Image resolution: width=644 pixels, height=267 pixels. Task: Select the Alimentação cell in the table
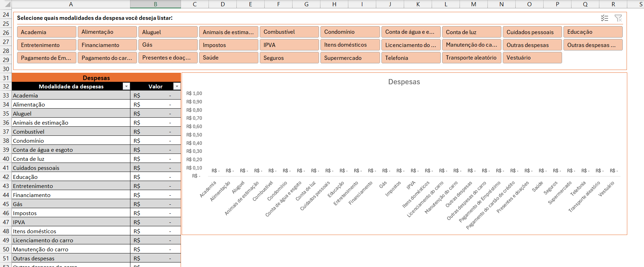point(71,104)
